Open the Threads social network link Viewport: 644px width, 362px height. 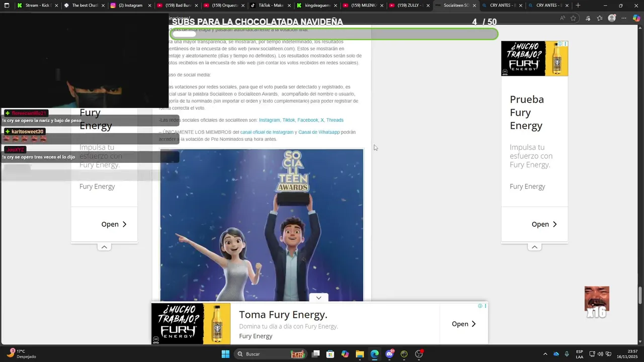click(335, 120)
